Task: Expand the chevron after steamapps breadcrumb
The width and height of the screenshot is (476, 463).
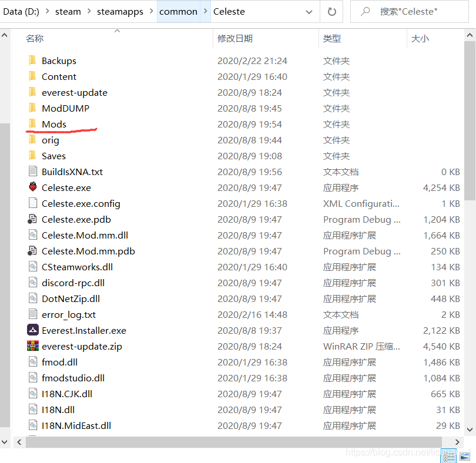Action: coord(151,11)
